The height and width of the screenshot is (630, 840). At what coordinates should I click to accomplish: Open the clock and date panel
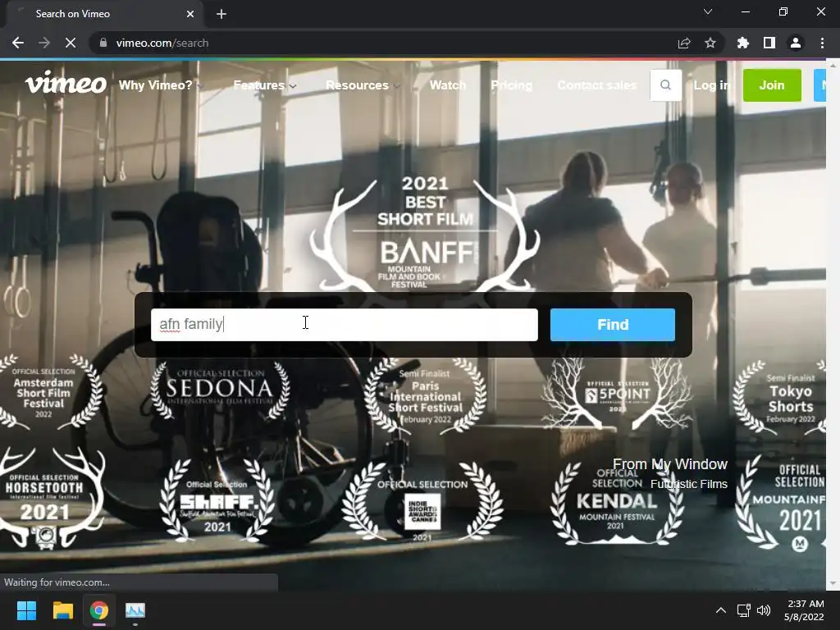pos(804,610)
